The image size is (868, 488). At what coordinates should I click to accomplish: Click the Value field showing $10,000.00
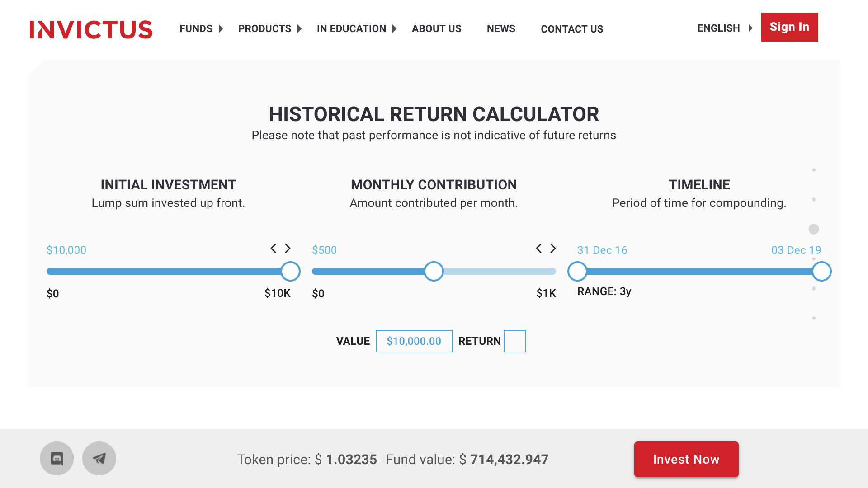pyautogui.click(x=414, y=341)
